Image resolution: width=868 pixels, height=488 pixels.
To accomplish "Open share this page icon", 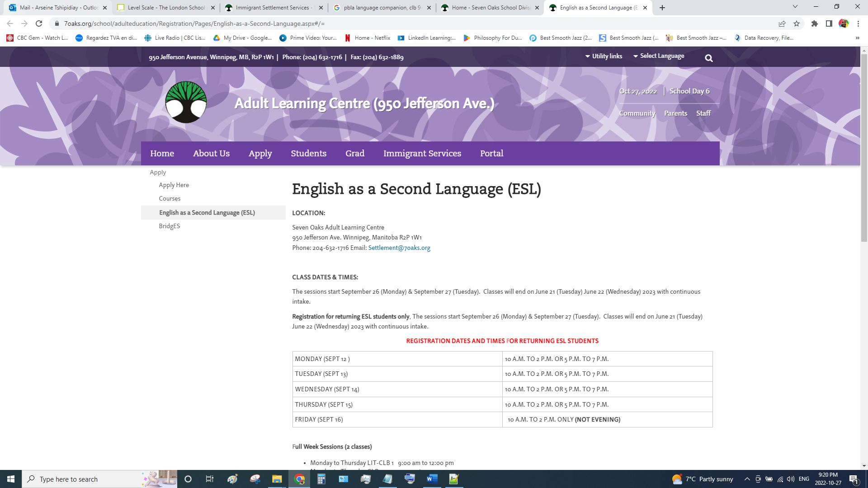I will [x=782, y=23].
